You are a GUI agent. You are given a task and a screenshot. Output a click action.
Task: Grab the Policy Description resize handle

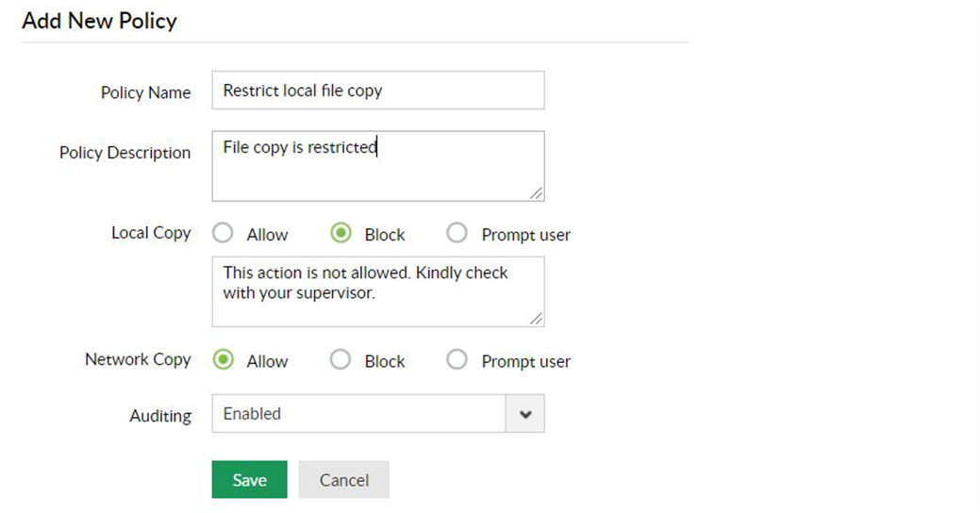[x=537, y=193]
